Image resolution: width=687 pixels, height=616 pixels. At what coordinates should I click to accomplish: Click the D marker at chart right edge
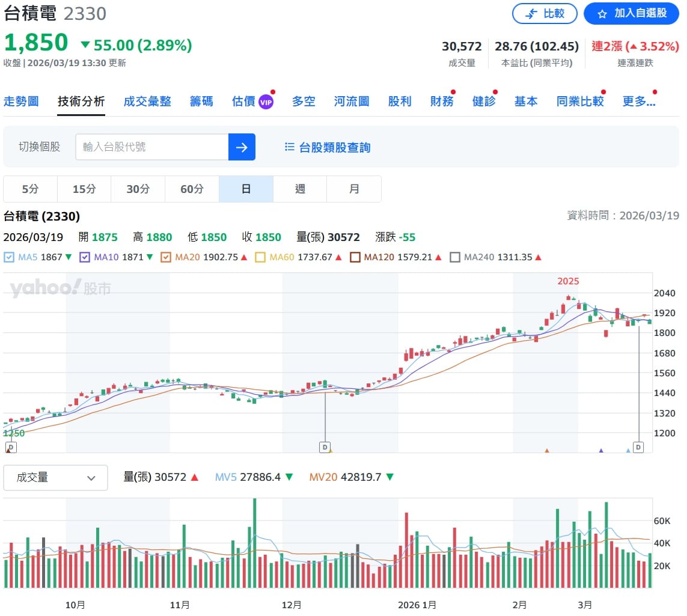pos(638,447)
